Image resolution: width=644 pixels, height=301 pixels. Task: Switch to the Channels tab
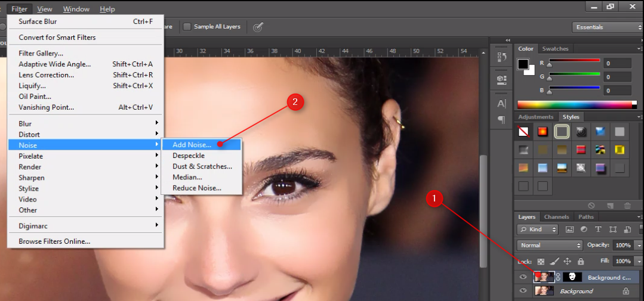(556, 217)
